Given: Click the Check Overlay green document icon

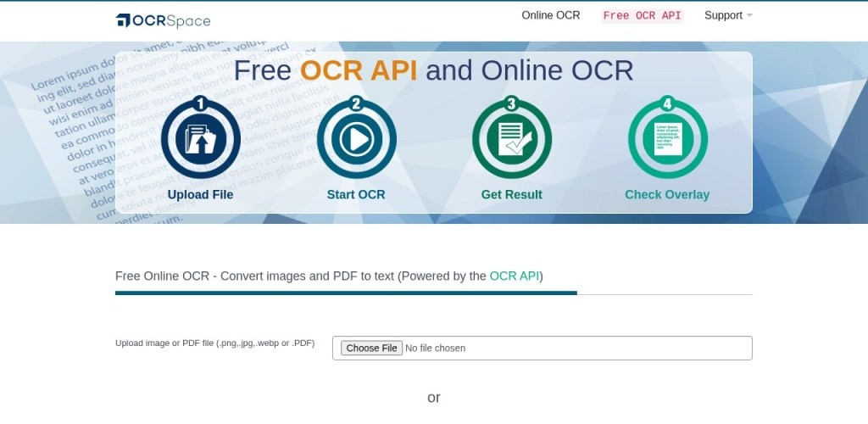Looking at the screenshot, I should 667,140.
